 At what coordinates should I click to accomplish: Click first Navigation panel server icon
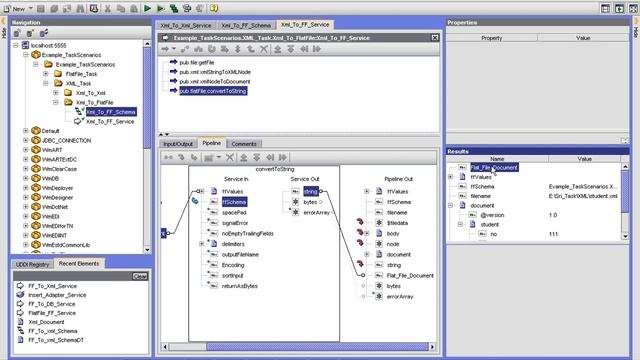pyautogui.click(x=17, y=33)
